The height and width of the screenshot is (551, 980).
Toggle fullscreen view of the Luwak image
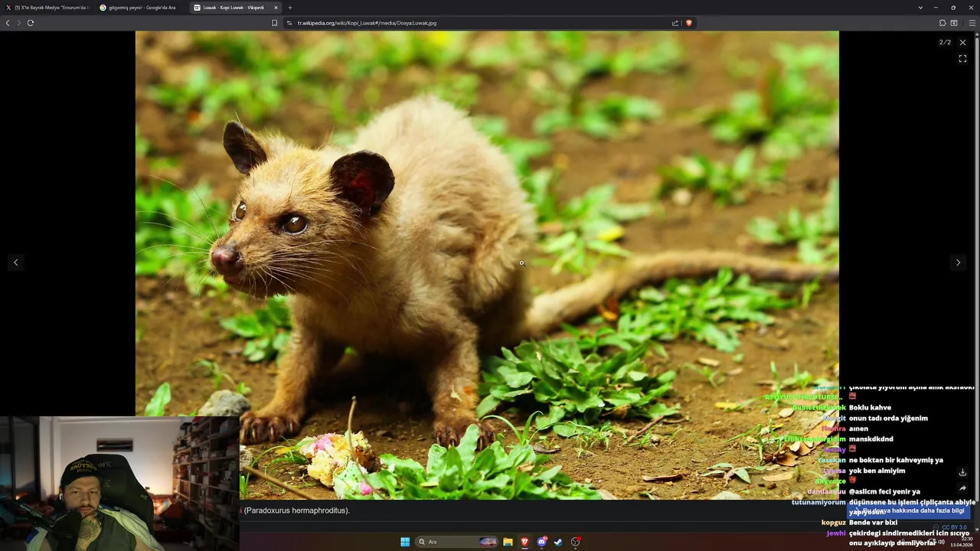(x=962, y=58)
